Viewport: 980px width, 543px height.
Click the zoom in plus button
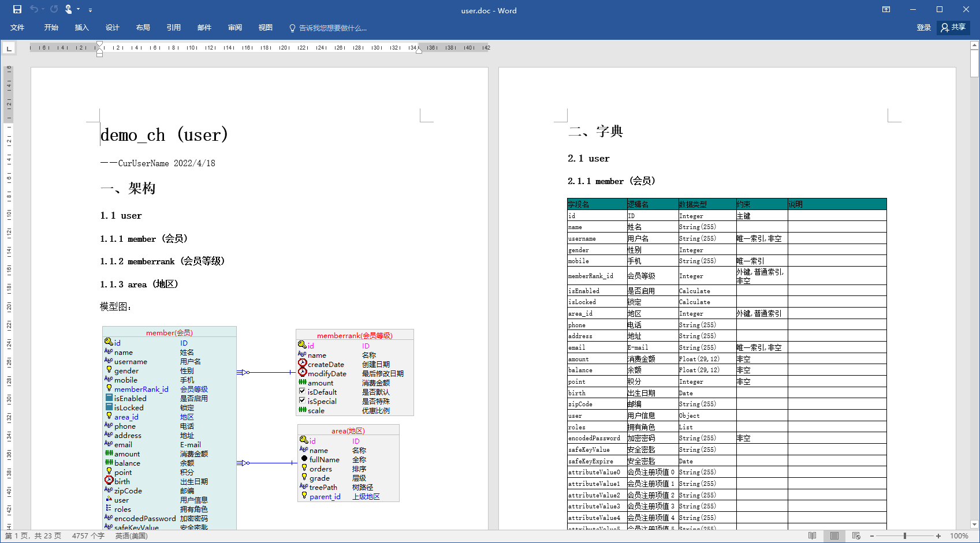pos(938,536)
